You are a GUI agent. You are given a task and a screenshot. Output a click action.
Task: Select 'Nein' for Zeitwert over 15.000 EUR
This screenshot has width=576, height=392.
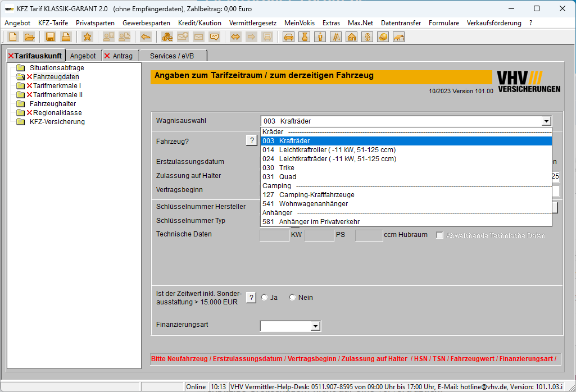[x=292, y=298]
